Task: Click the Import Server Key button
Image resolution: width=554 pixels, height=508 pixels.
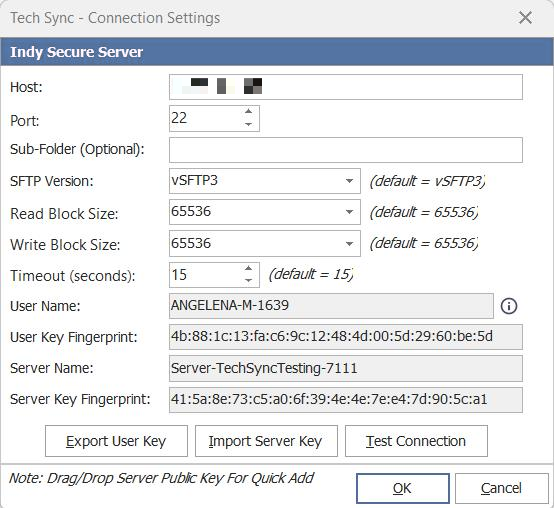Action: coord(266,441)
